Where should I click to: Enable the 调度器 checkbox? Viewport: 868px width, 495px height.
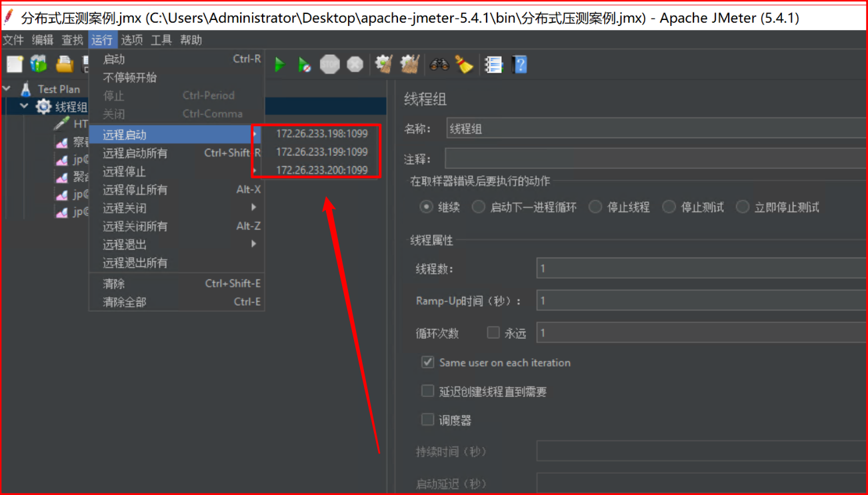[x=428, y=420]
